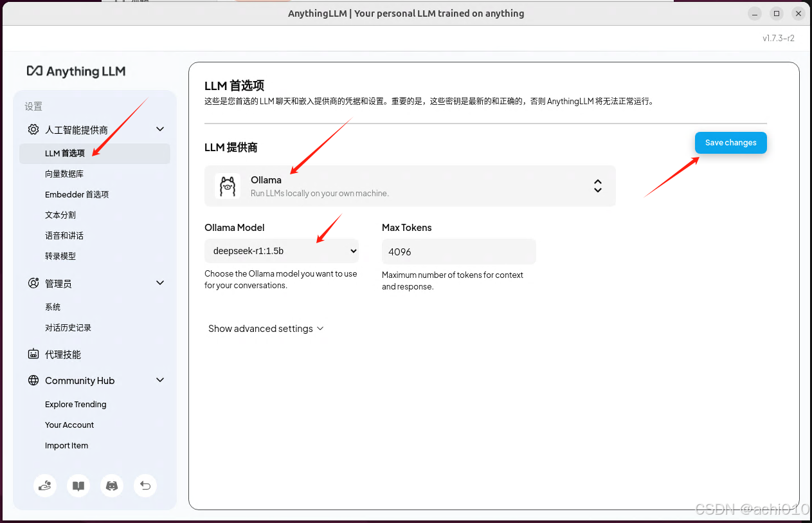Open the LLM provider selector arrows
812x523 pixels.
(x=598, y=186)
